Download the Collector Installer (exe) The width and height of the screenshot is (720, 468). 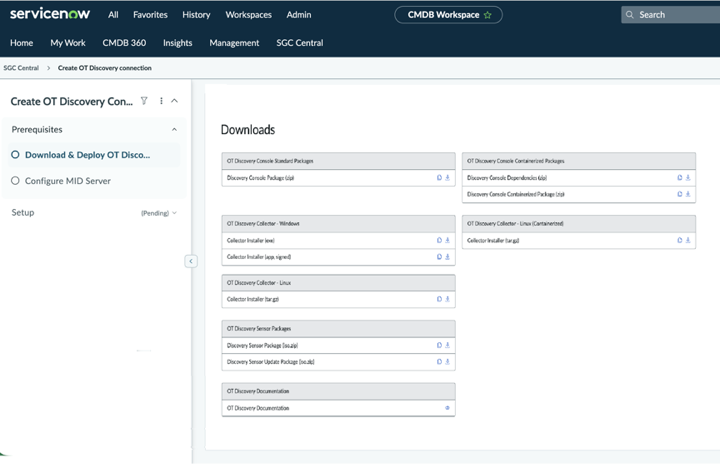(447, 240)
